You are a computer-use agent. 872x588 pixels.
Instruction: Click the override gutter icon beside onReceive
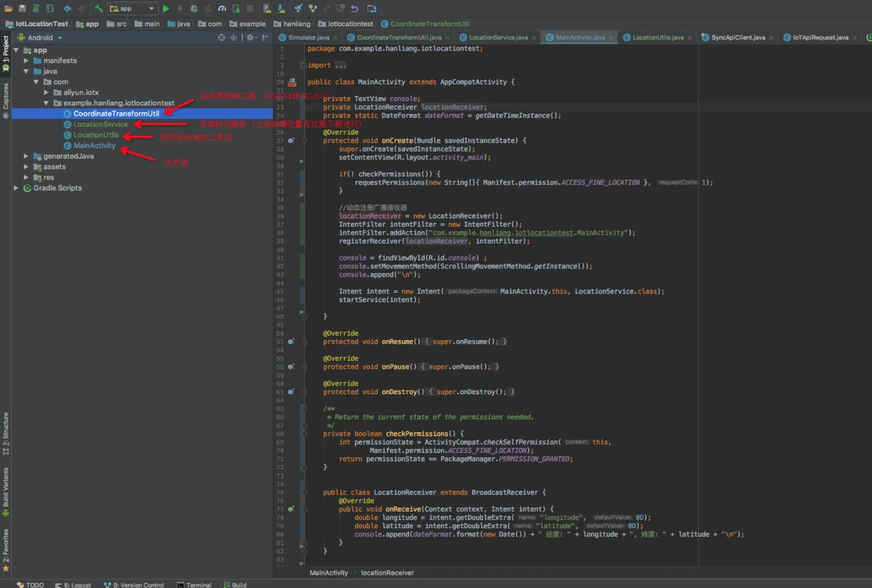point(291,509)
